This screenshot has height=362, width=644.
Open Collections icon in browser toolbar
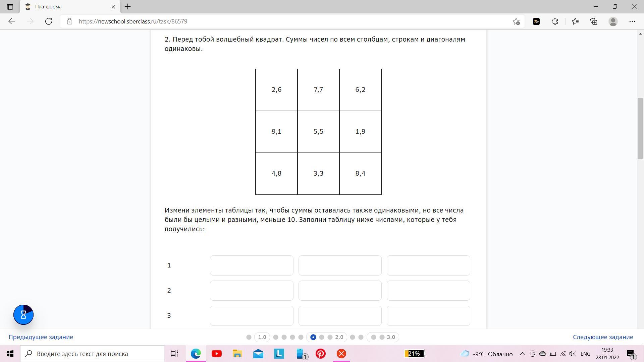594,21
